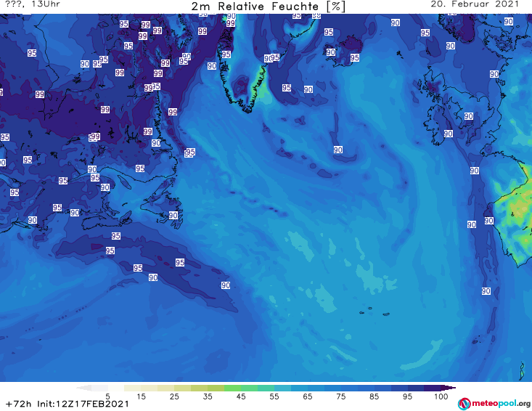Click legend value '25' on colorbar
This screenshot has height=411, width=532.
tap(174, 396)
